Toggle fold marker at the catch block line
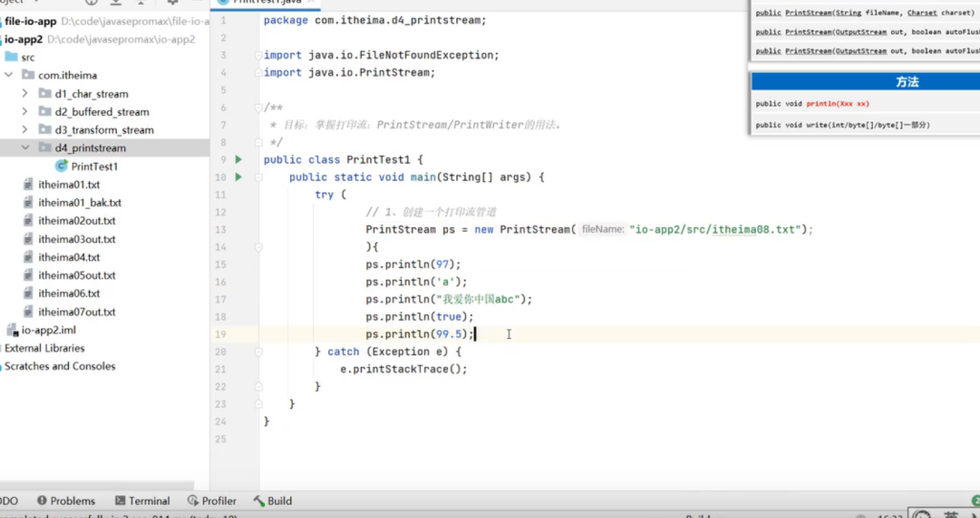Screen dimensions: 980x518 (x=258, y=351)
